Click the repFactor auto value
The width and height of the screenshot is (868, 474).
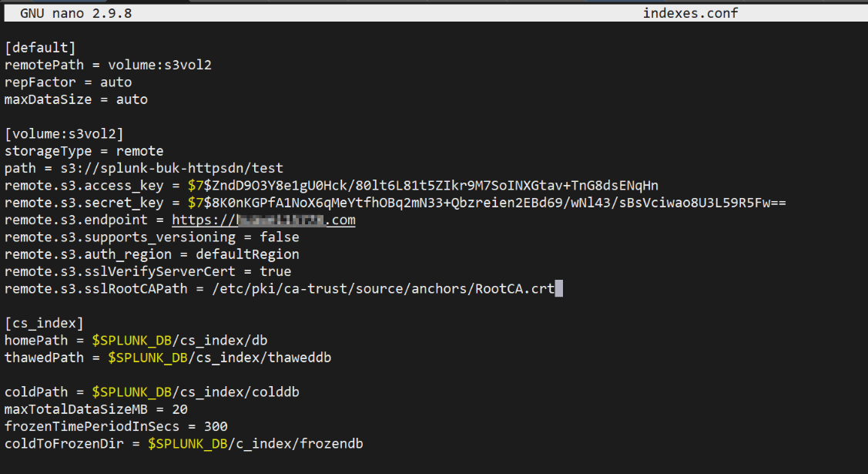(116, 82)
